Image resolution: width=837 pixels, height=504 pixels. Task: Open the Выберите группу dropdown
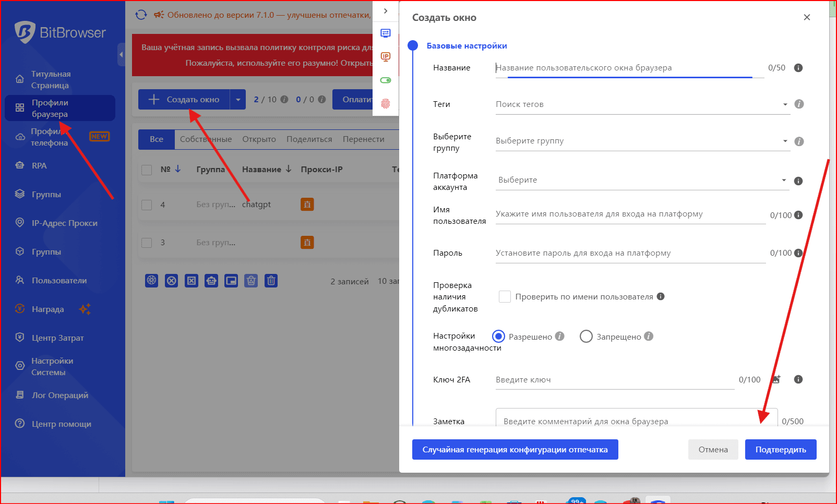coord(642,141)
